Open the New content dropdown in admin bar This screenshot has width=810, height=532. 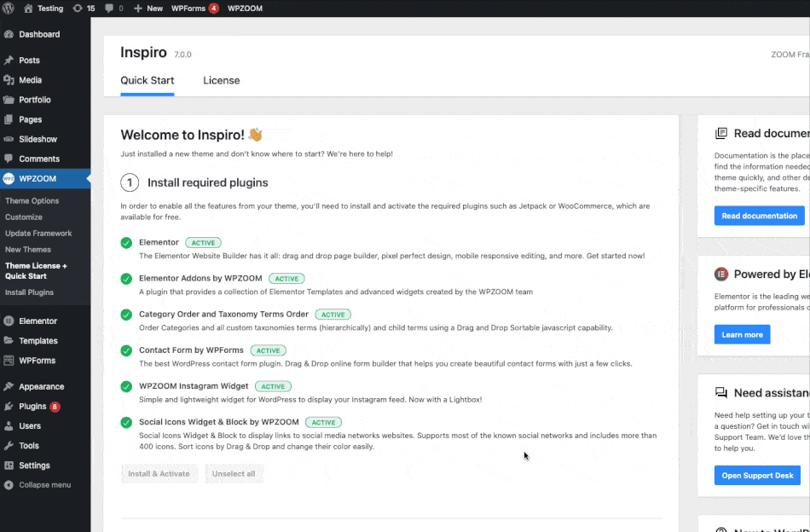[148, 8]
